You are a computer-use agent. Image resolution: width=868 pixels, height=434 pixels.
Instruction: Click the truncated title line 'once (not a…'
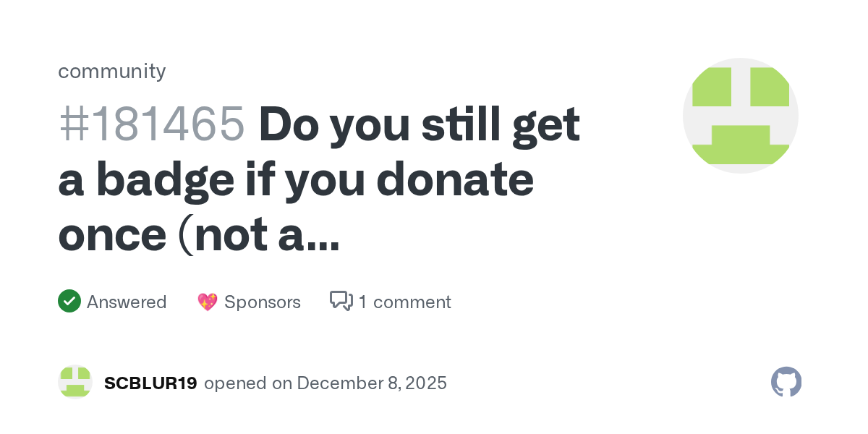[x=199, y=236]
